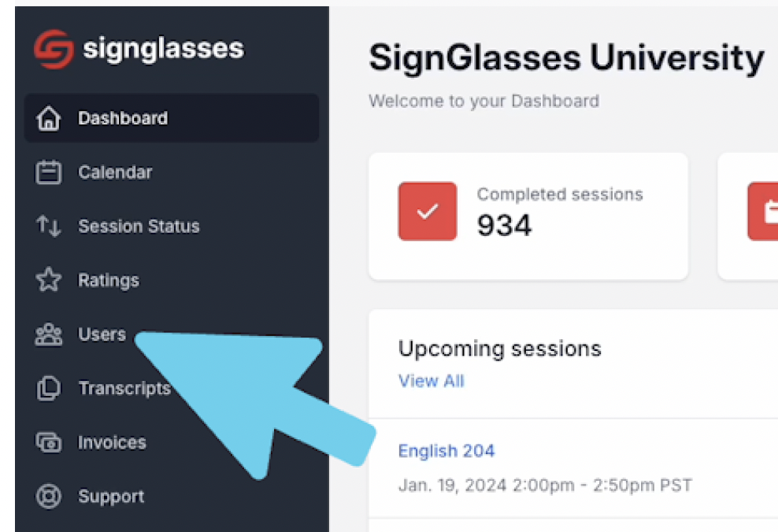The image size is (778, 532).
Task: Click the Users group icon
Action: coord(48,334)
